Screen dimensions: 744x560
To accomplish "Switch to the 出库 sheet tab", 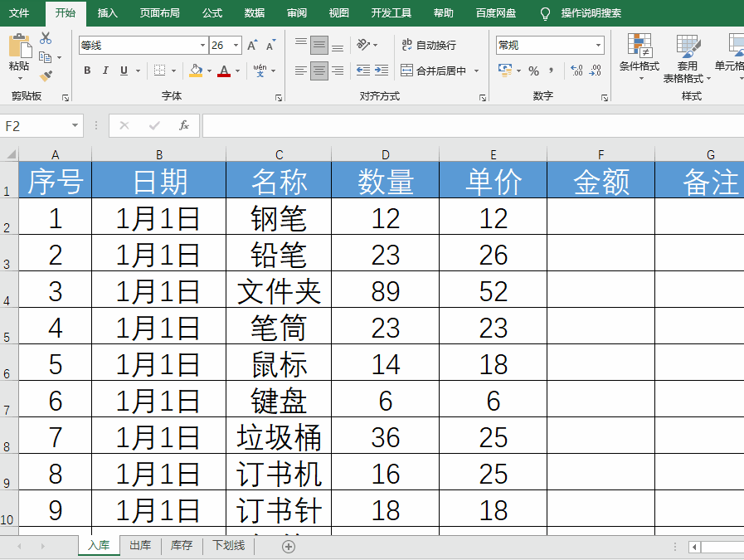I will [140, 546].
